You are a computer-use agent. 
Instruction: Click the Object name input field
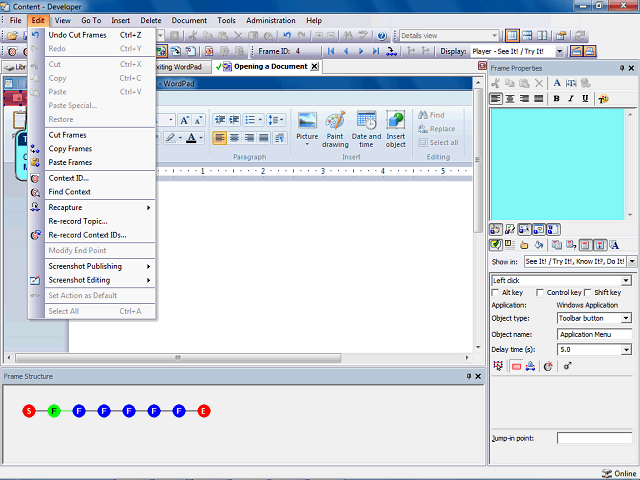(x=594, y=335)
